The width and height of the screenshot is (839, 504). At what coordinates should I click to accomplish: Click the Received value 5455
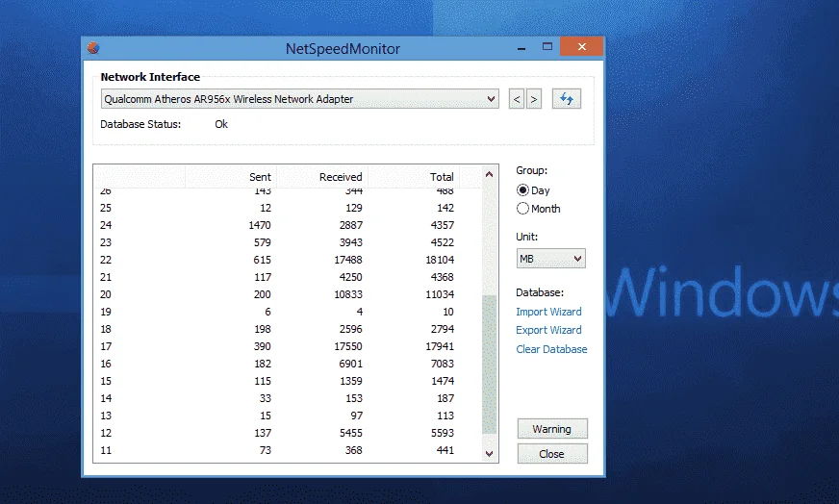click(351, 433)
